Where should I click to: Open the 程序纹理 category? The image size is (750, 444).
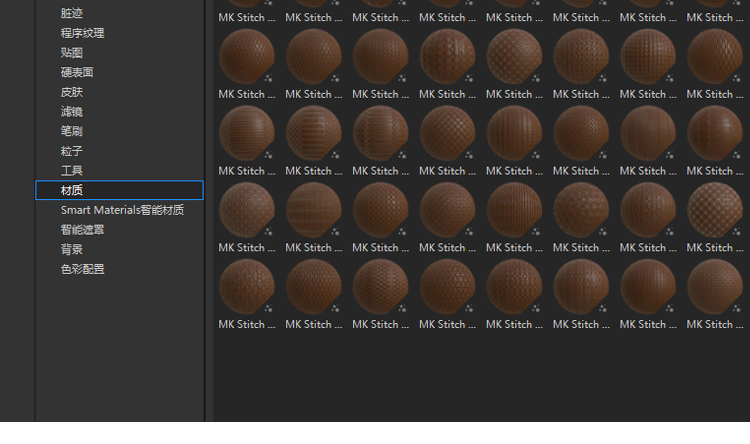click(82, 33)
